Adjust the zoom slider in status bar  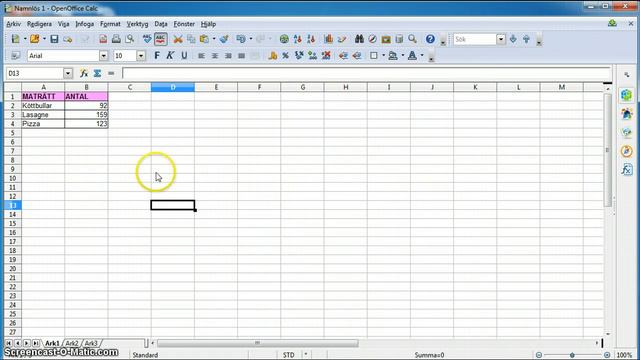pyautogui.click(x=573, y=355)
